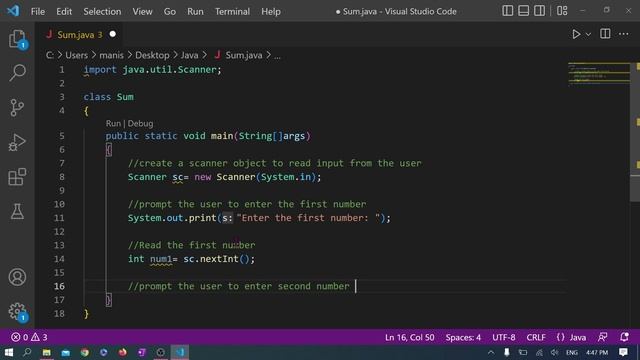This screenshot has height=360, width=640.
Task: Toggle the secondary side bar layout
Action: tap(539, 11)
